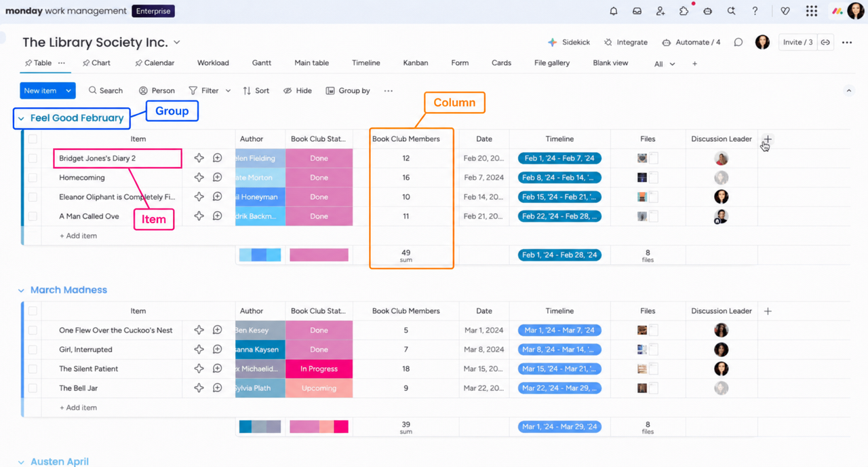
Task: Switch to the Gantt tab
Action: click(x=262, y=63)
